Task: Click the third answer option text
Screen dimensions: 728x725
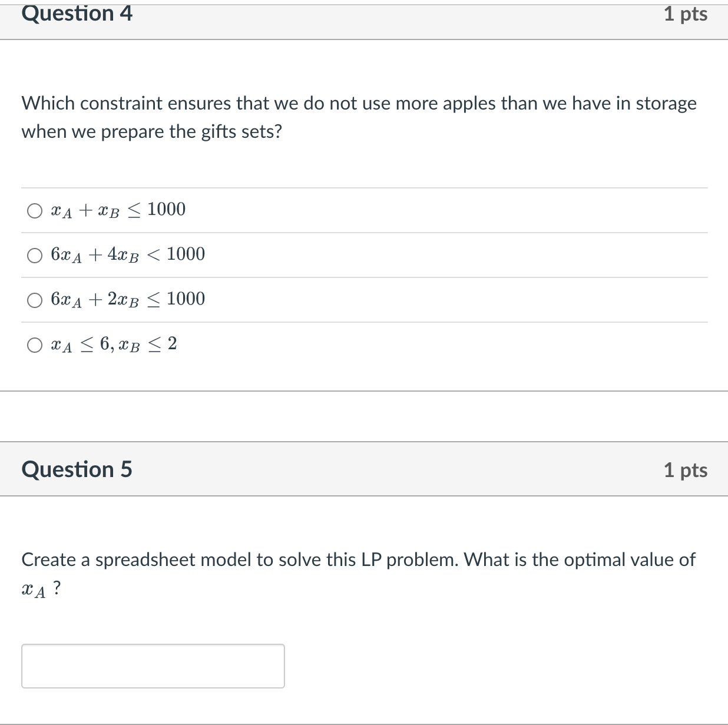Action: [127, 299]
